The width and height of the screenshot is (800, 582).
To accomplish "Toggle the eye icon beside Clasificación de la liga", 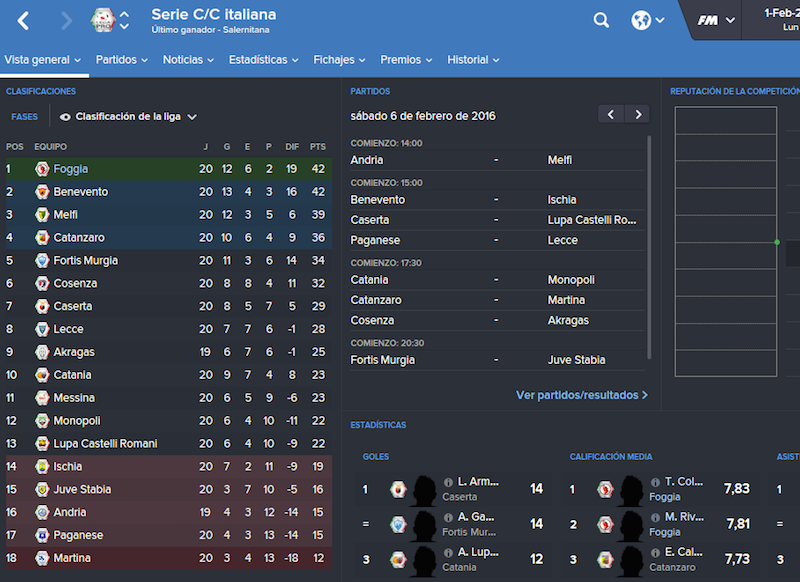I will 65,117.
